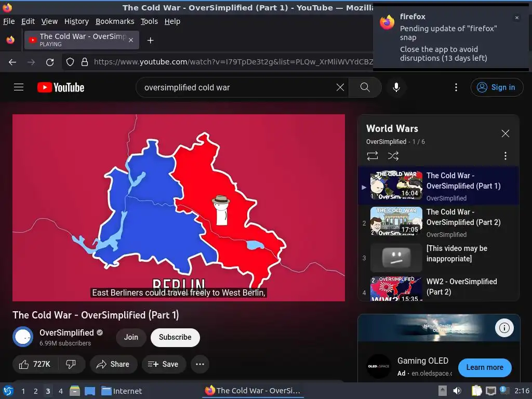532x399 pixels.
Task: Open the History menu
Action: tap(76, 21)
